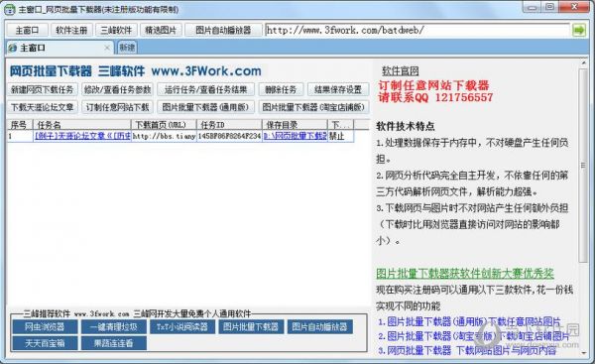This screenshot has height=364, width=595.
Task: Close the application window
Action: click(x=574, y=7)
